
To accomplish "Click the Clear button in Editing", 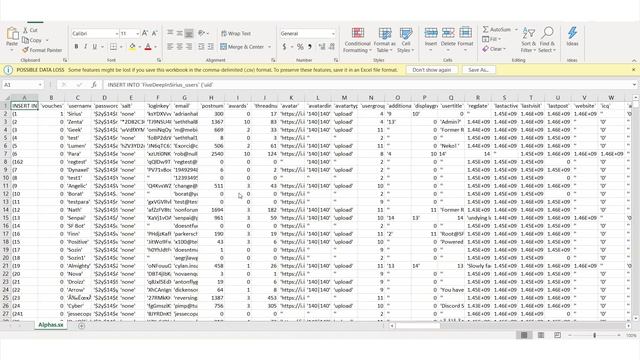I will tap(494, 49).
